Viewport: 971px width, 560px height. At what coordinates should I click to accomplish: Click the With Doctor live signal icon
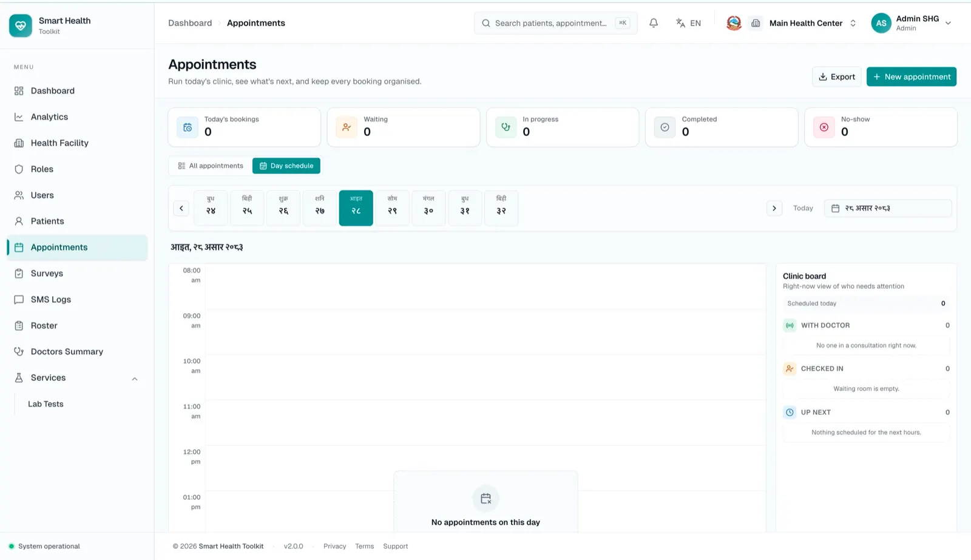790,325
